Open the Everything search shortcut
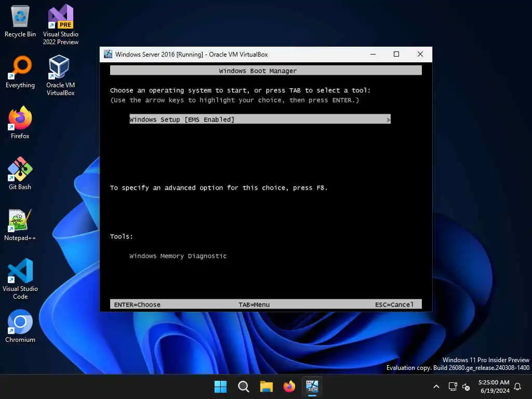Image resolution: width=532 pixels, height=399 pixels. tap(20, 72)
